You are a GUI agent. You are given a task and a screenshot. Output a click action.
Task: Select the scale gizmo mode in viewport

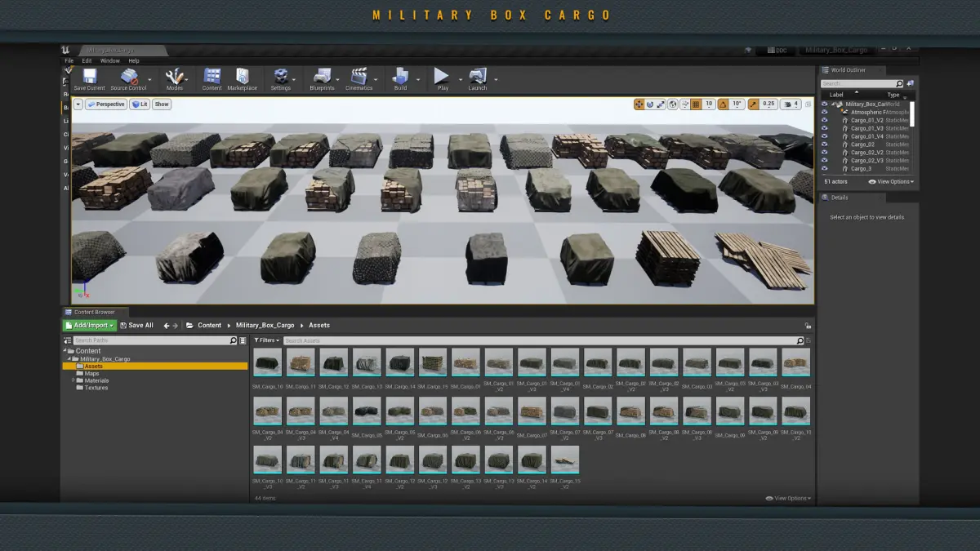coord(661,104)
